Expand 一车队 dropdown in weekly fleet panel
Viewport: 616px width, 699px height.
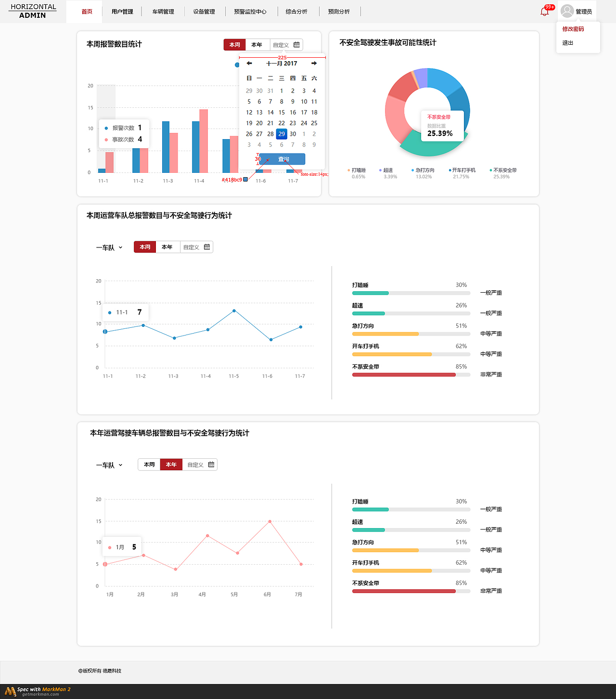point(109,247)
